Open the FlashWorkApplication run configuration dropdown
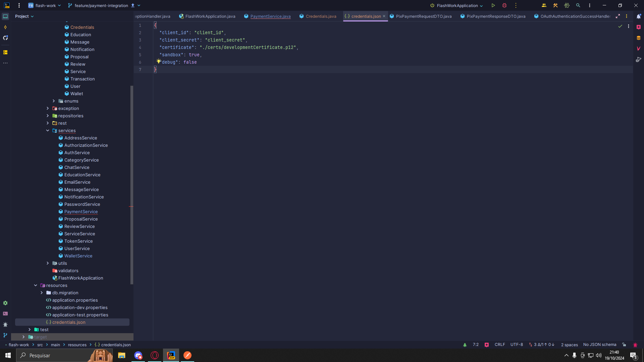The height and width of the screenshot is (362, 644). (x=457, y=5)
